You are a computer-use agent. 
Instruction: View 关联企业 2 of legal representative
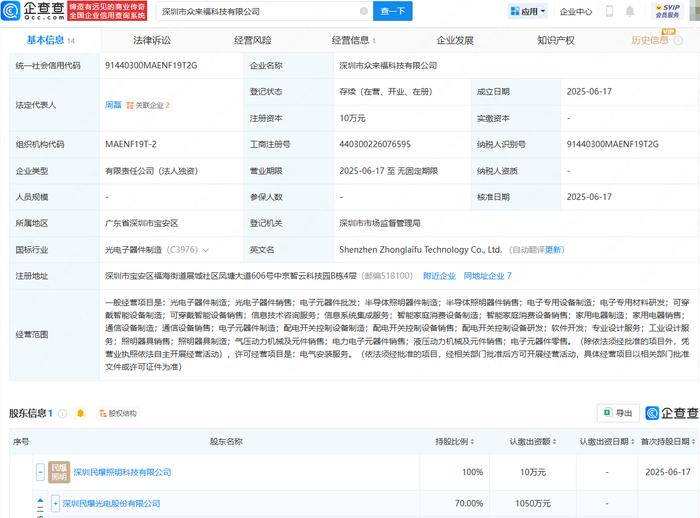(x=148, y=105)
